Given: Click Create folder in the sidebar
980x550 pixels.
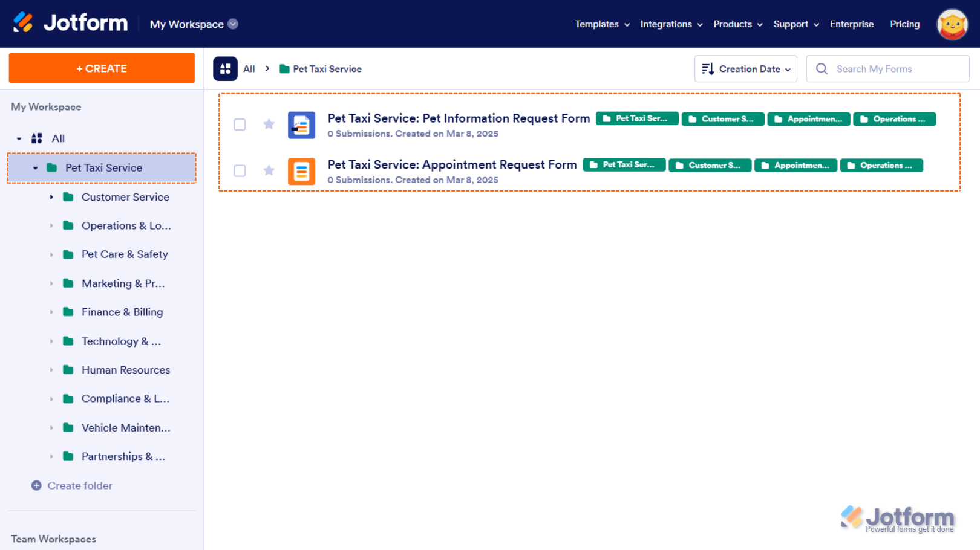Looking at the screenshot, I should point(80,485).
